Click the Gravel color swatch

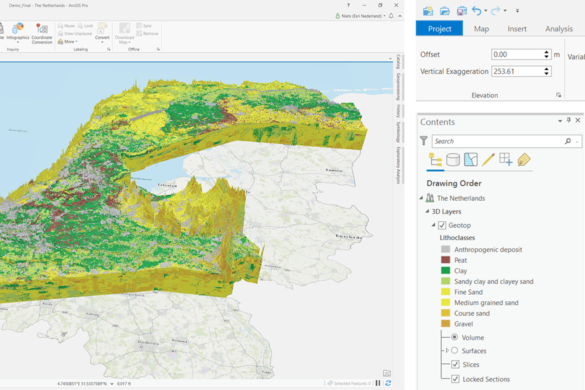pos(445,324)
